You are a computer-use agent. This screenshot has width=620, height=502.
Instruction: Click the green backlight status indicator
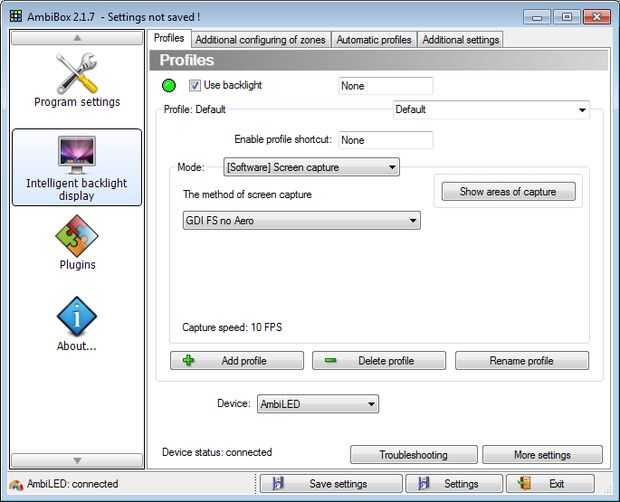169,85
